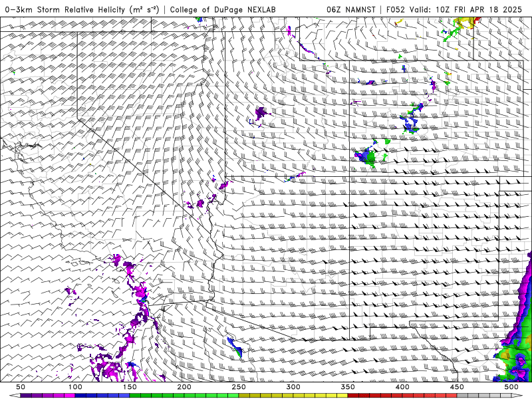Screen dimensions: 532x399
Task: Click the legend value 500
Action: (x=511, y=387)
